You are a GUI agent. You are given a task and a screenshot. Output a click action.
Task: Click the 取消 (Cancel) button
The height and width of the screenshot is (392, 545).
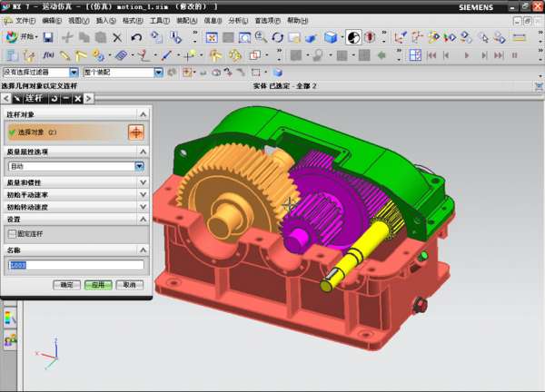coord(129,284)
